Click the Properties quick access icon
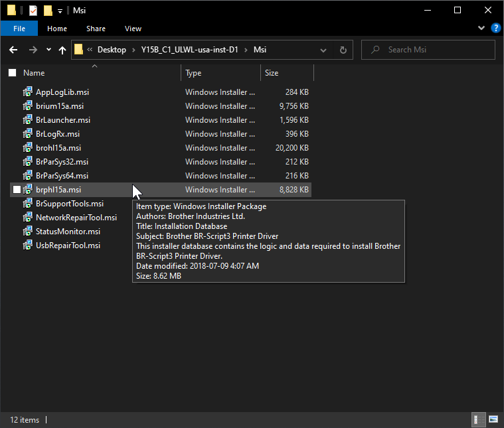Screen dimensions: 504x428 click(33, 11)
